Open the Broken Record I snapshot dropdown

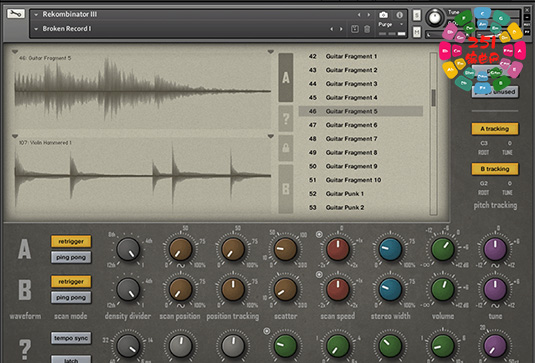click(36, 29)
